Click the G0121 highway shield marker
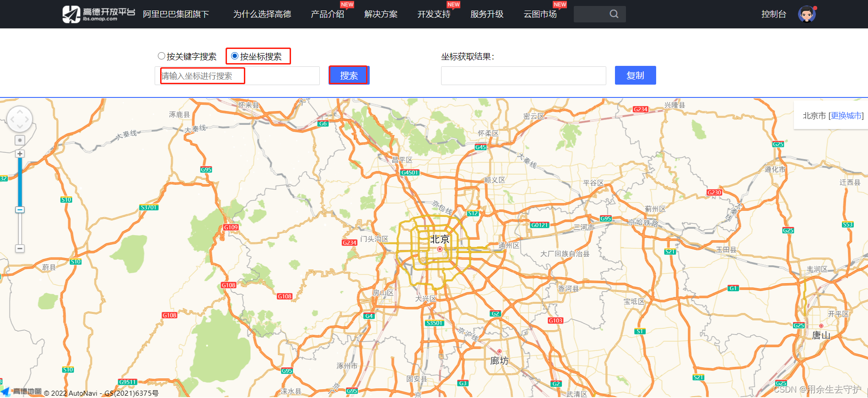Viewport: 868px width, 398px height. click(539, 225)
